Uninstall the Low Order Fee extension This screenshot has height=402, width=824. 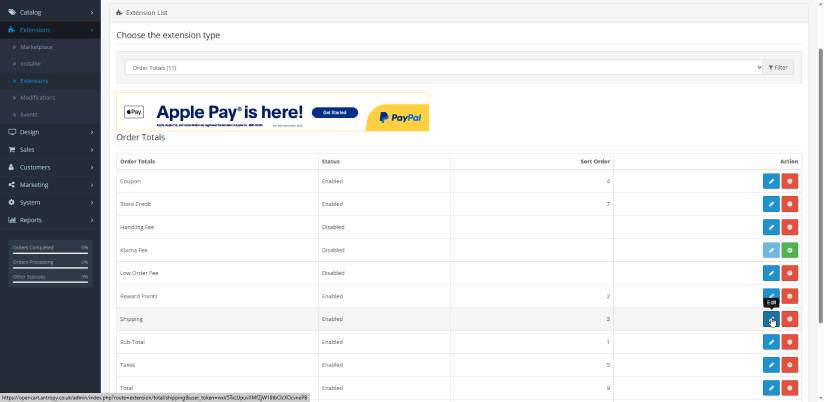coord(790,273)
